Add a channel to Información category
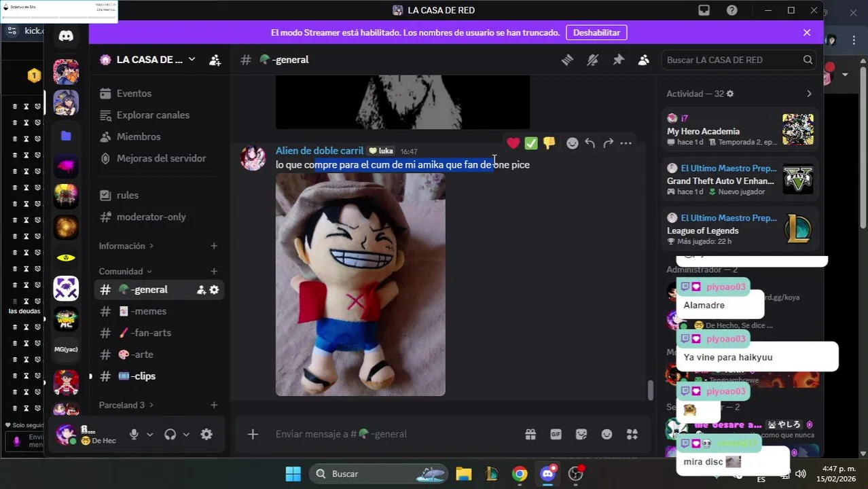 coord(214,246)
